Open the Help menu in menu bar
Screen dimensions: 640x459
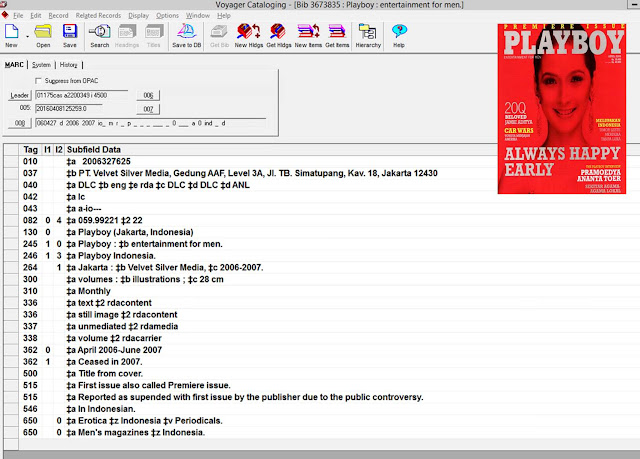point(224,16)
